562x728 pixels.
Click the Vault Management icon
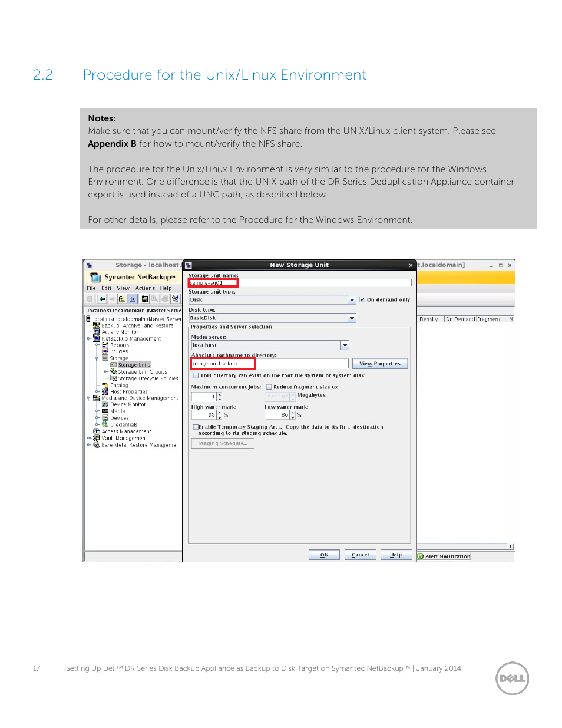tap(97, 438)
